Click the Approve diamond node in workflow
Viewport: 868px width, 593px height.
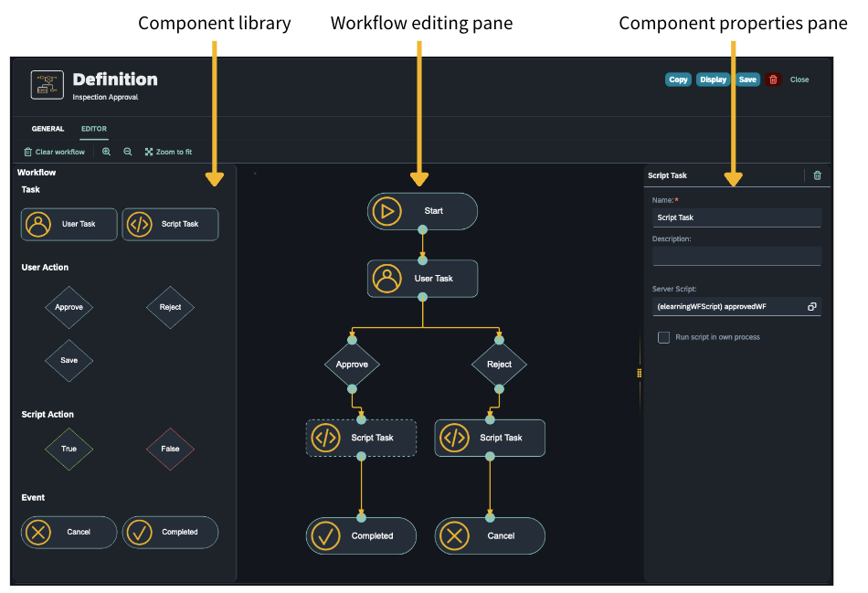[x=352, y=365]
